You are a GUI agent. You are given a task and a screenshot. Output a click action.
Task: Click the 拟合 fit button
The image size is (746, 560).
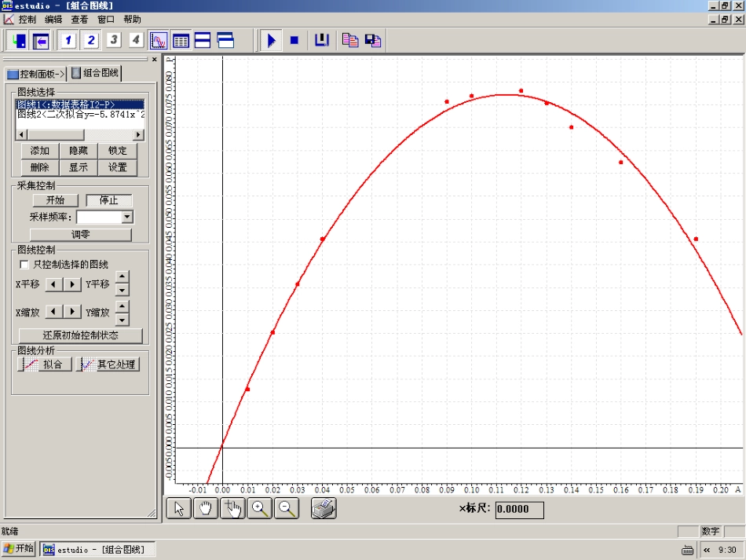[45, 364]
